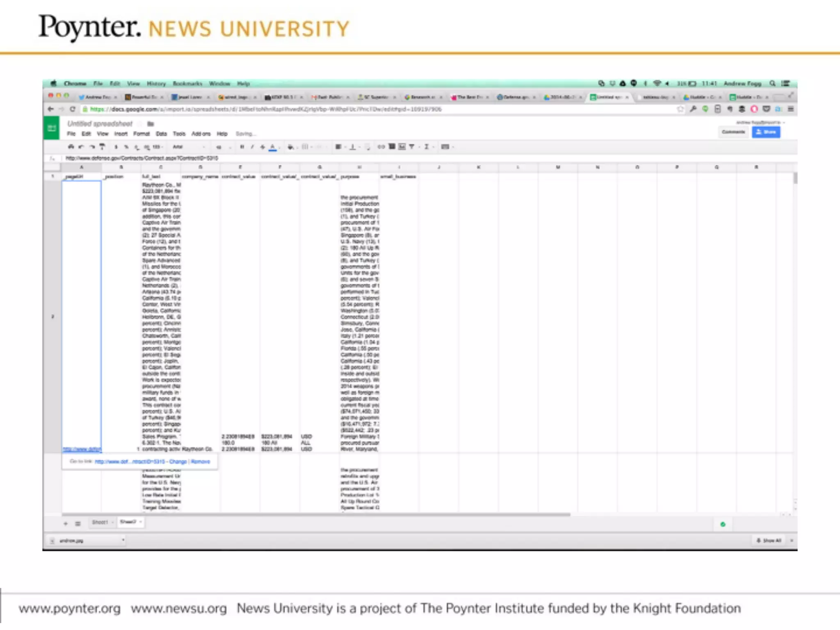Click the text color underlined A
Image resolution: width=840 pixels, height=630 pixels.
(x=273, y=147)
